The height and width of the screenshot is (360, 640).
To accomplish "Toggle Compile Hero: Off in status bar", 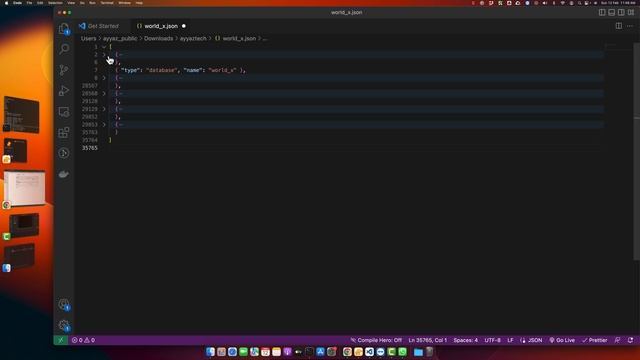I will pyautogui.click(x=376, y=340).
